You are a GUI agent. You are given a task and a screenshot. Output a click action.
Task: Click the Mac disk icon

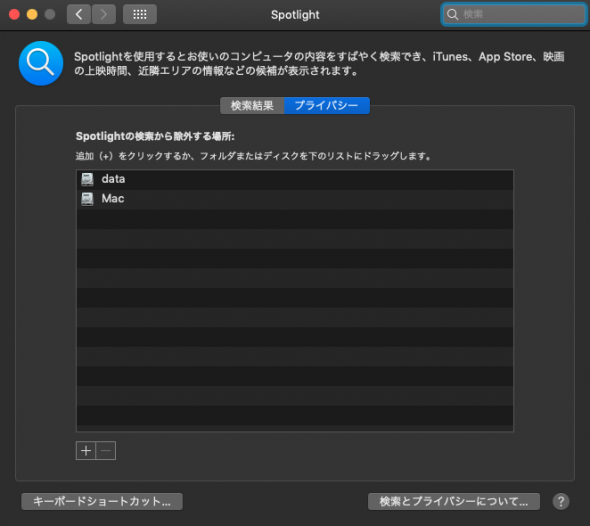pyautogui.click(x=87, y=199)
